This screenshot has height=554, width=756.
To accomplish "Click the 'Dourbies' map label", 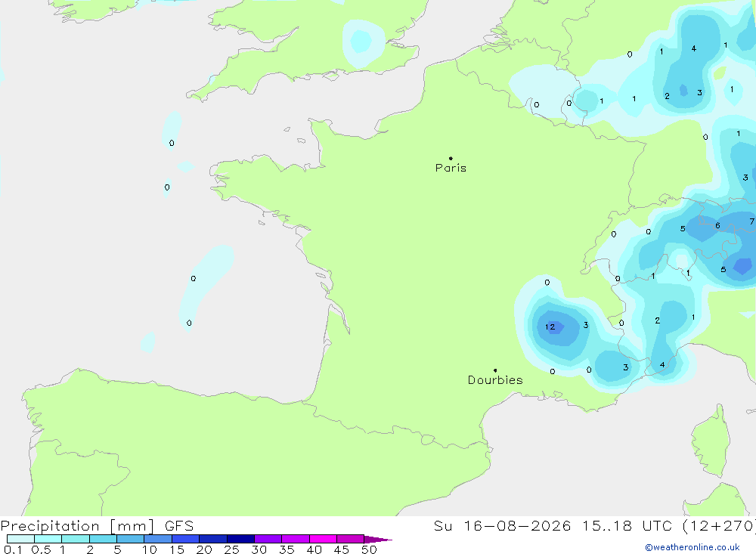I will coord(495,380).
